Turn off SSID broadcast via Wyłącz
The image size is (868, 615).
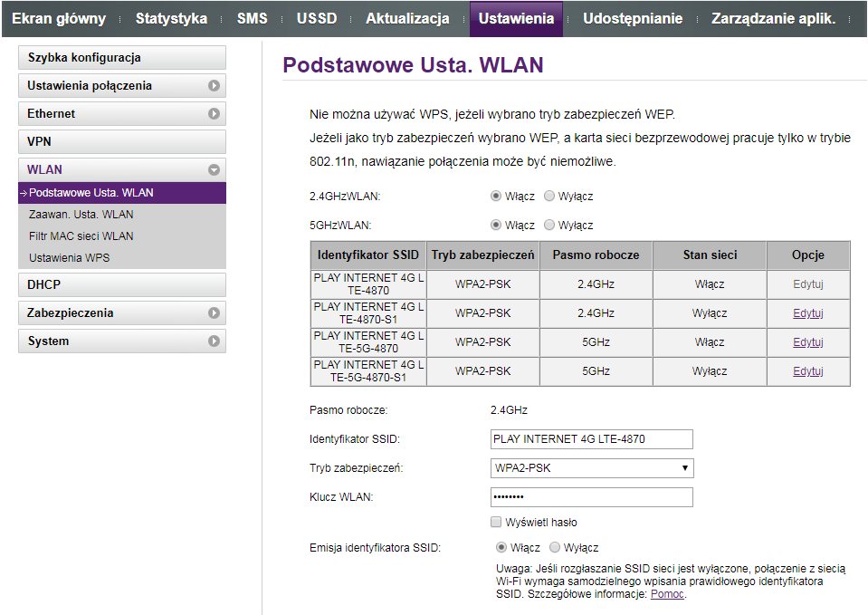tap(555, 548)
